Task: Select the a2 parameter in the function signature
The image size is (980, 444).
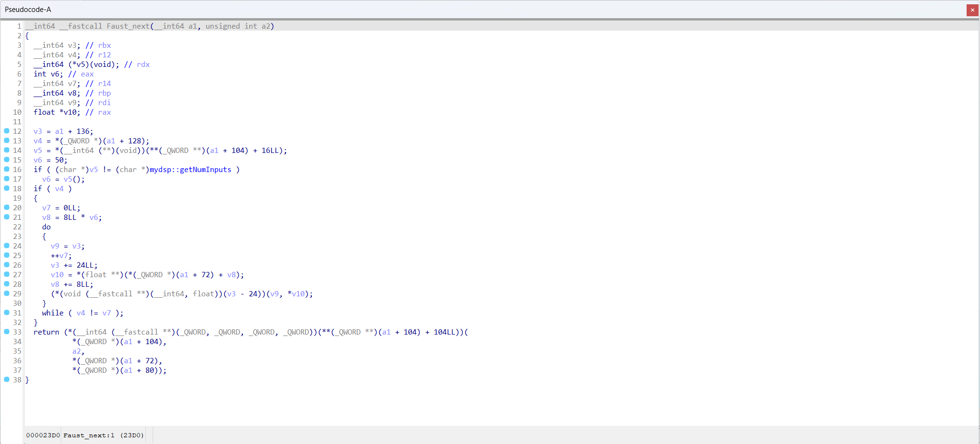Action: click(266, 26)
